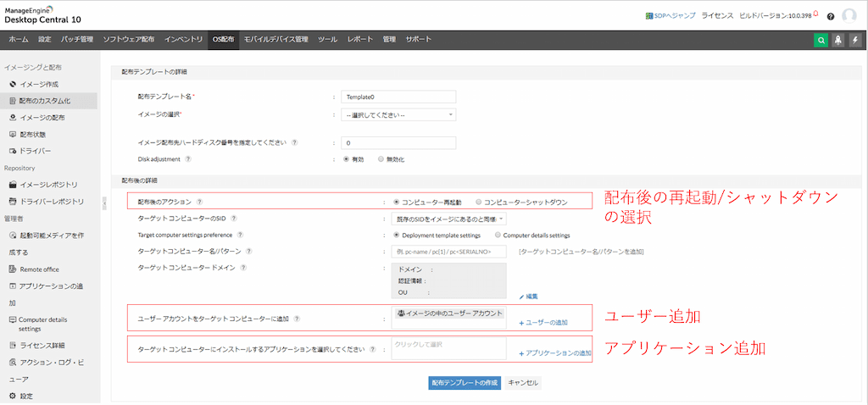Screen dimensions: 868x405
Task: Open the イメージの選択 dropdown
Action: coord(398,114)
